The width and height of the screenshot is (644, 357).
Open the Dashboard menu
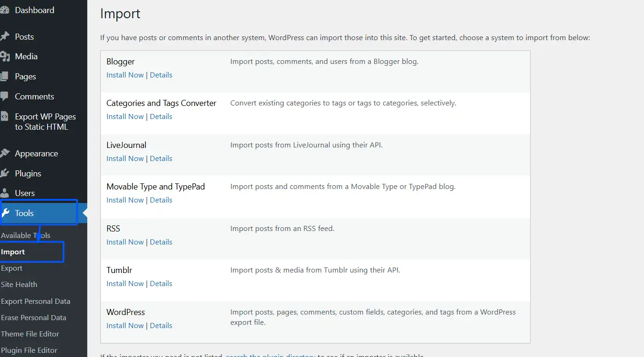coord(35,10)
